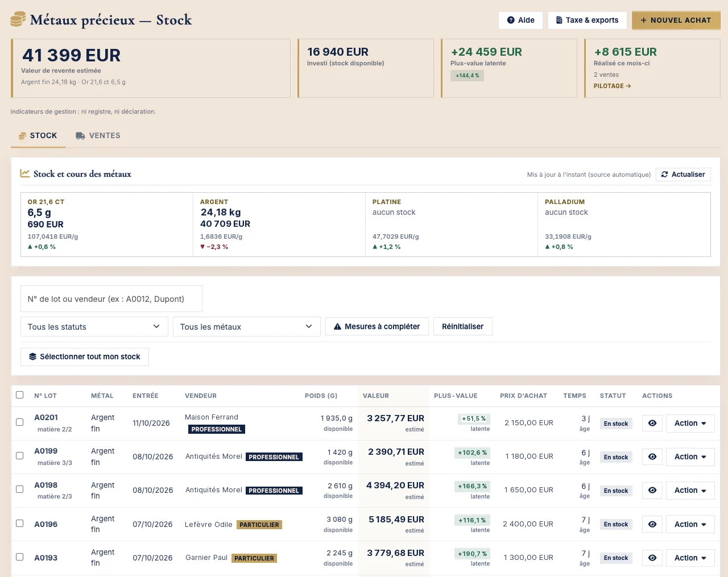Expand Action menu for lot A0196
The image size is (728, 577).
click(x=690, y=524)
